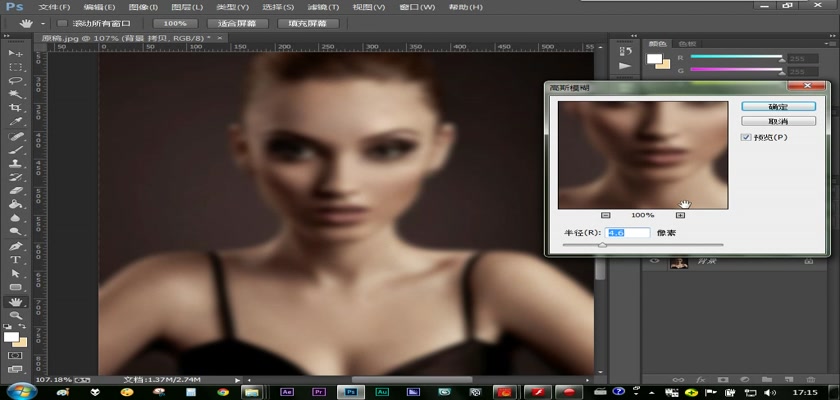Open the 文件(F) menu
The width and height of the screenshot is (840, 400).
54,7
